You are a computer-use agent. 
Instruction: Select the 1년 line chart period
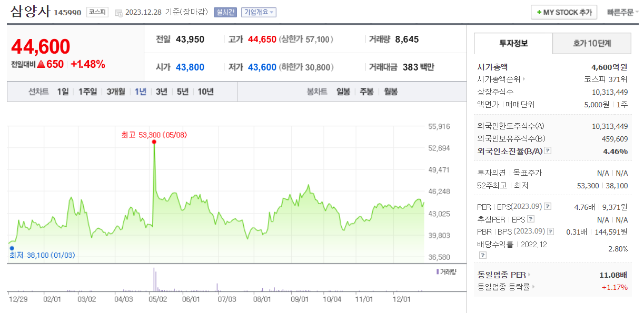pos(141,92)
